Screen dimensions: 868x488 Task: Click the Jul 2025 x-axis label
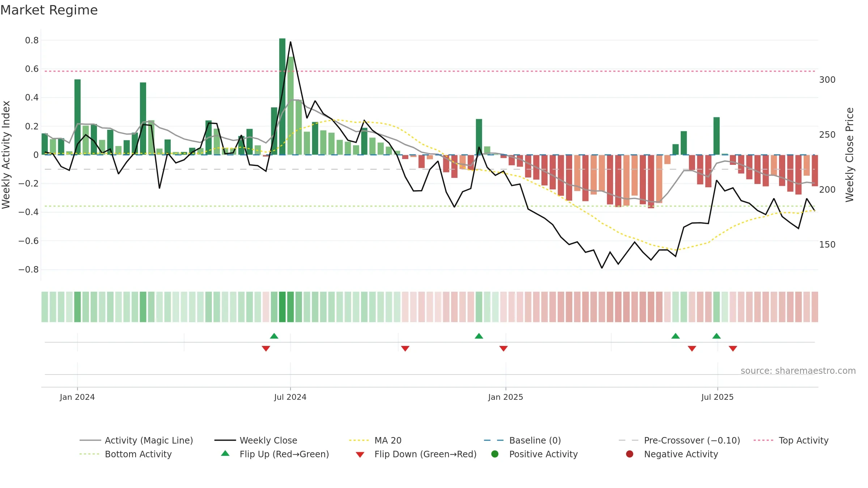tap(717, 397)
